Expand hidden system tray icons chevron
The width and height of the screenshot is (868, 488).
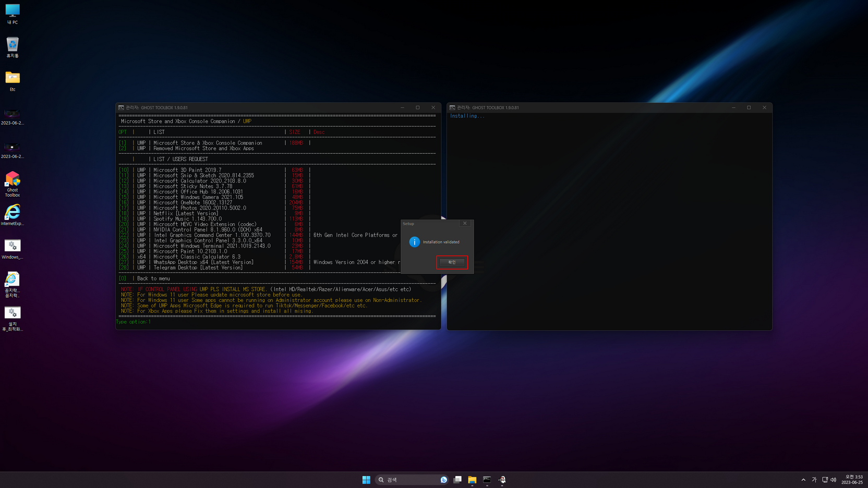[x=803, y=480]
